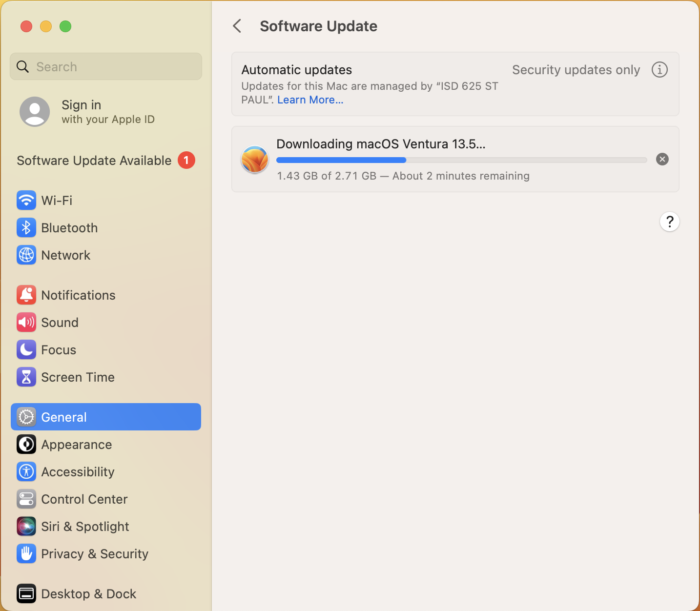Click the Sound speaker icon

pos(26,322)
